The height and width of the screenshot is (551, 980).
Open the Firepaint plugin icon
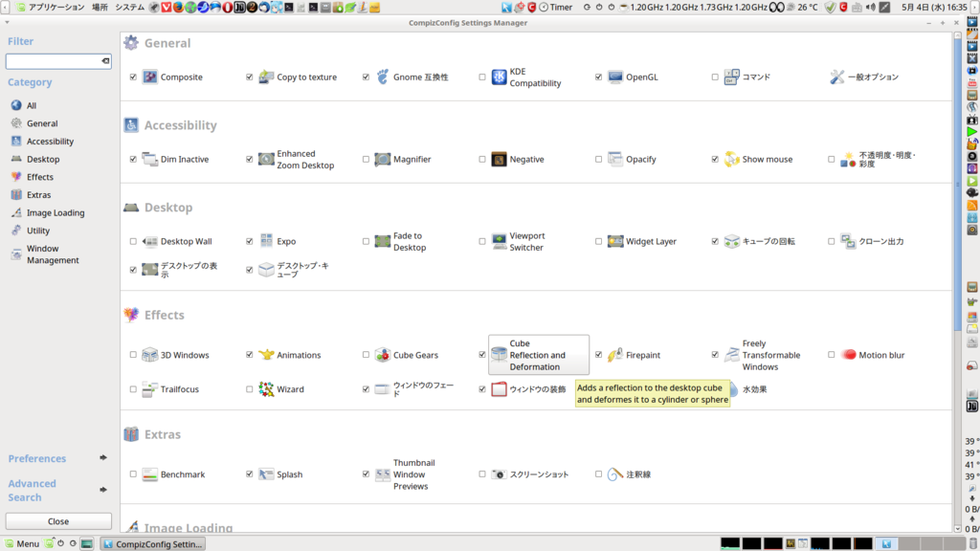615,355
